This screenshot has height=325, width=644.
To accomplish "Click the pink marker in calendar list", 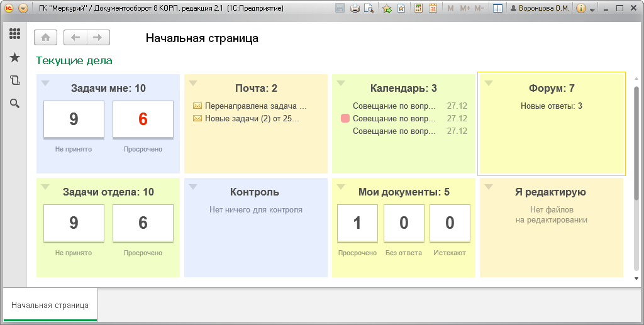I will tap(345, 119).
